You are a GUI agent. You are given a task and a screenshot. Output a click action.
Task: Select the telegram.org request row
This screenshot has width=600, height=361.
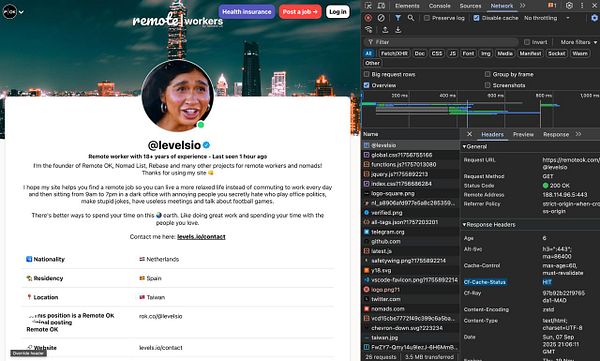[x=410, y=232]
